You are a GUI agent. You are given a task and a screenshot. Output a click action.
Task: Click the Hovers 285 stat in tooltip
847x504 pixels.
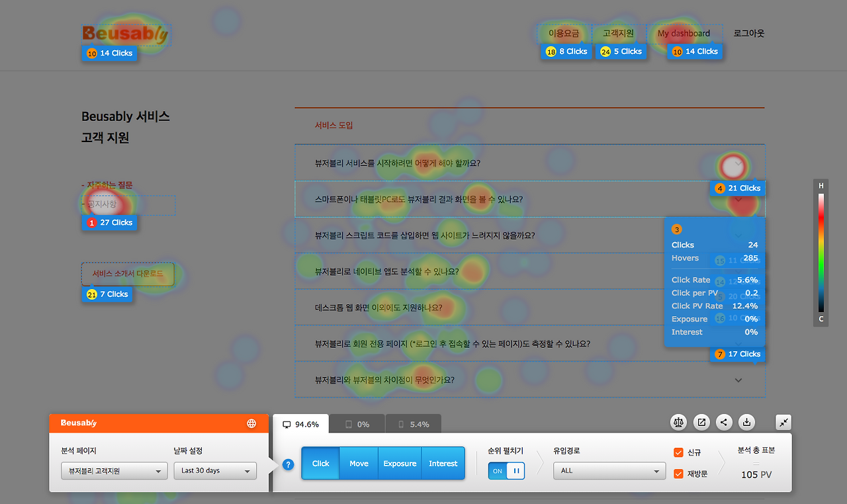(x=715, y=258)
